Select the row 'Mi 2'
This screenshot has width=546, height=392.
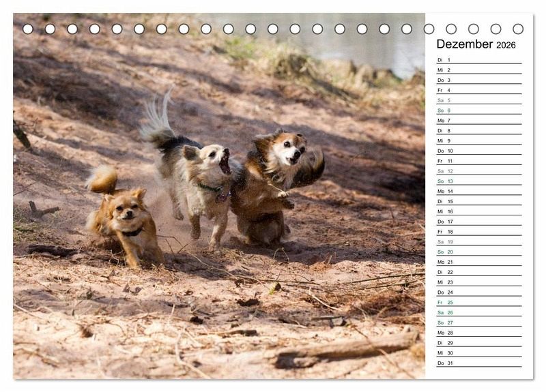pos(479,70)
